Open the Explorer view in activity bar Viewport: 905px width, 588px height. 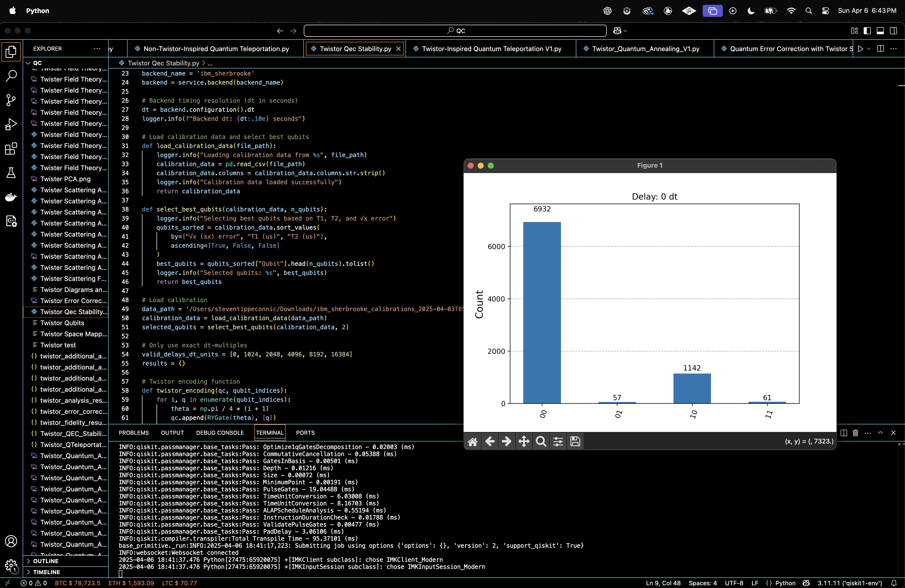point(11,52)
